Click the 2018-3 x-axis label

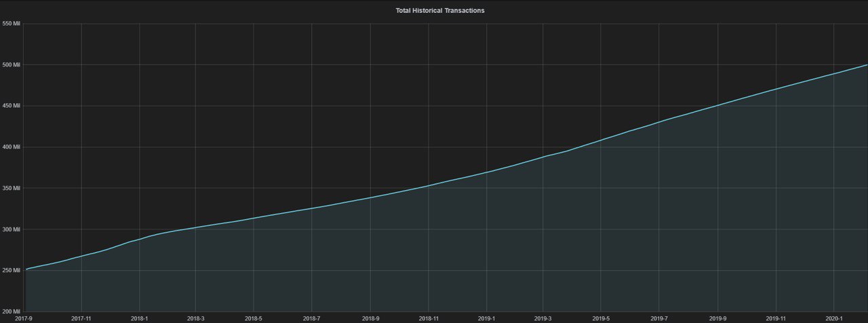[195, 318]
